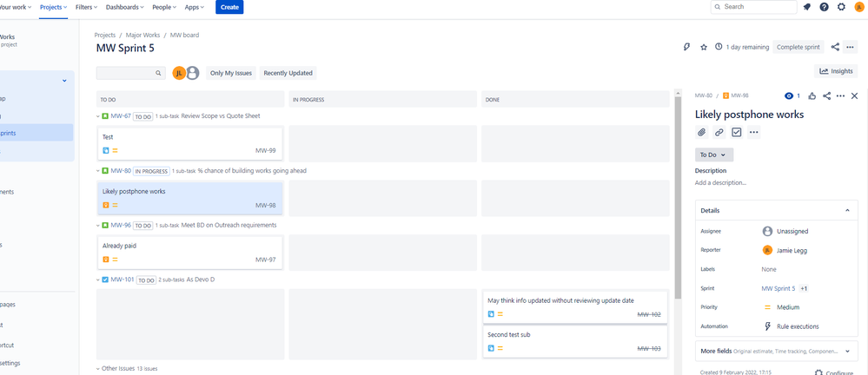The image size is (868, 375).
Task: Collapse the MW-101 swimlane
Action: [x=98, y=280]
